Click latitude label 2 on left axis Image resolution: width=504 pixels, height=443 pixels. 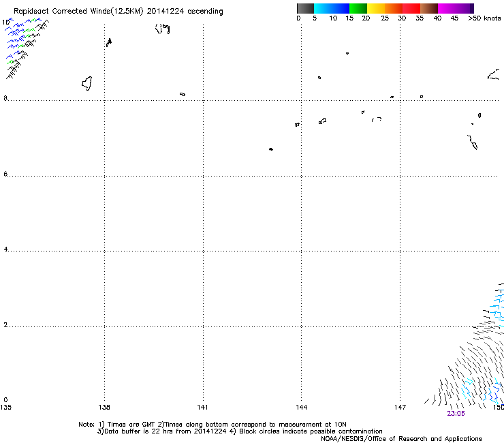(5, 325)
